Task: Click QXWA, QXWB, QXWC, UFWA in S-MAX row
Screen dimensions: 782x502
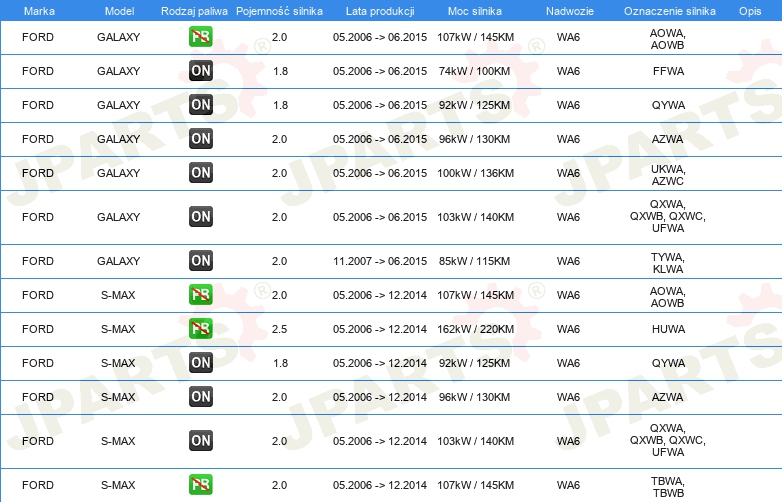Action: (x=668, y=440)
